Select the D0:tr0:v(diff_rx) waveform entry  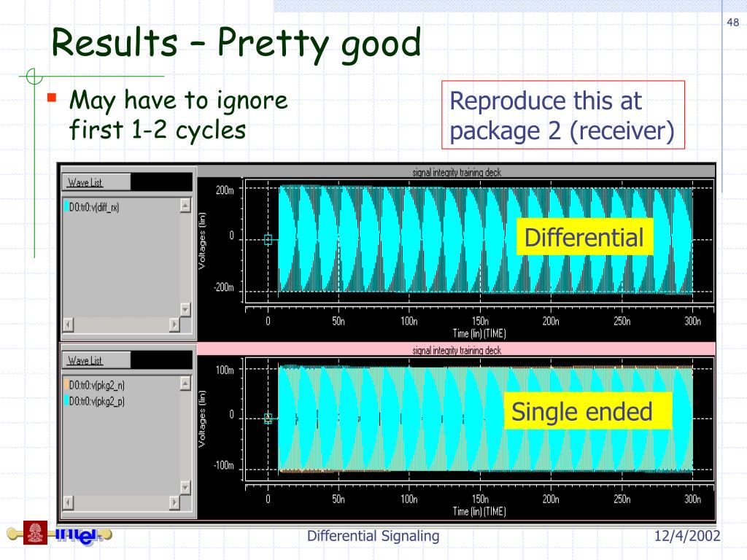[x=91, y=207]
